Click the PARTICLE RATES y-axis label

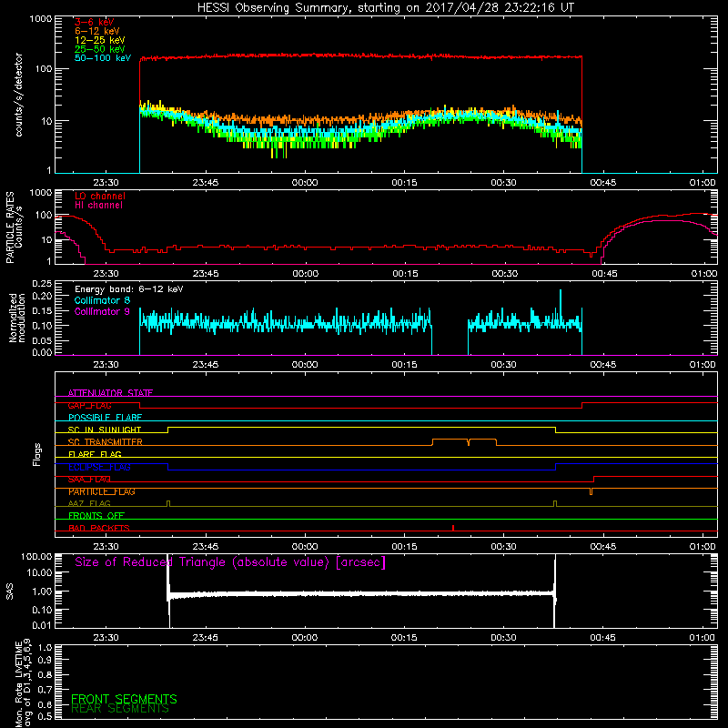[x=14, y=227]
